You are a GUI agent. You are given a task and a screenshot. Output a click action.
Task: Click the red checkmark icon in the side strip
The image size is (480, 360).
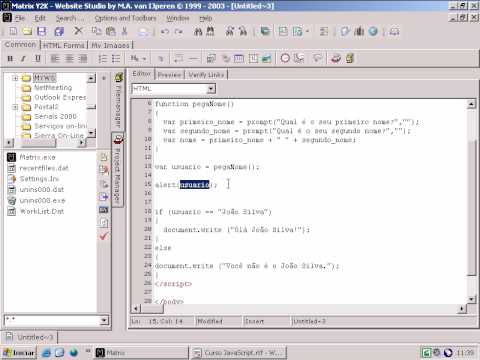tap(104, 236)
